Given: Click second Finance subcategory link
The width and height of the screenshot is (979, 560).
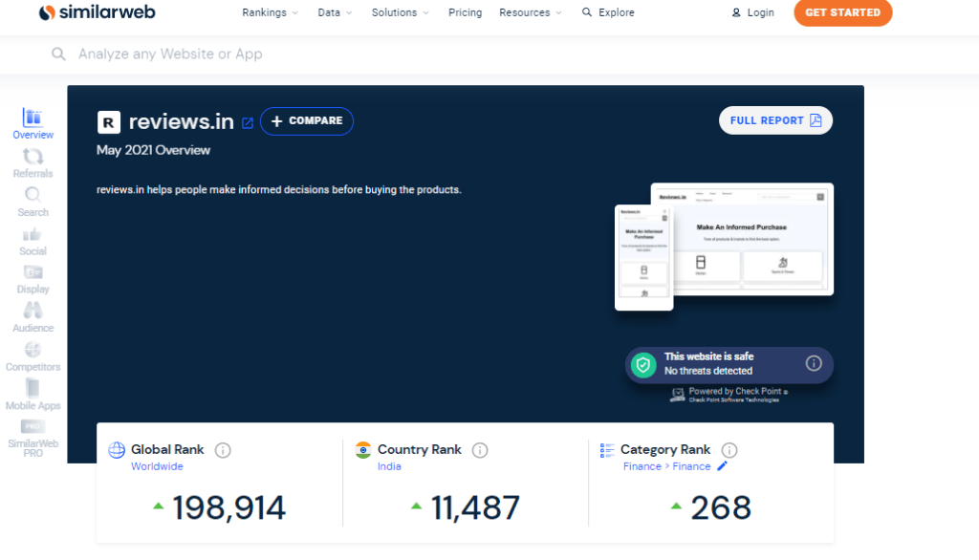Looking at the screenshot, I should [x=691, y=466].
